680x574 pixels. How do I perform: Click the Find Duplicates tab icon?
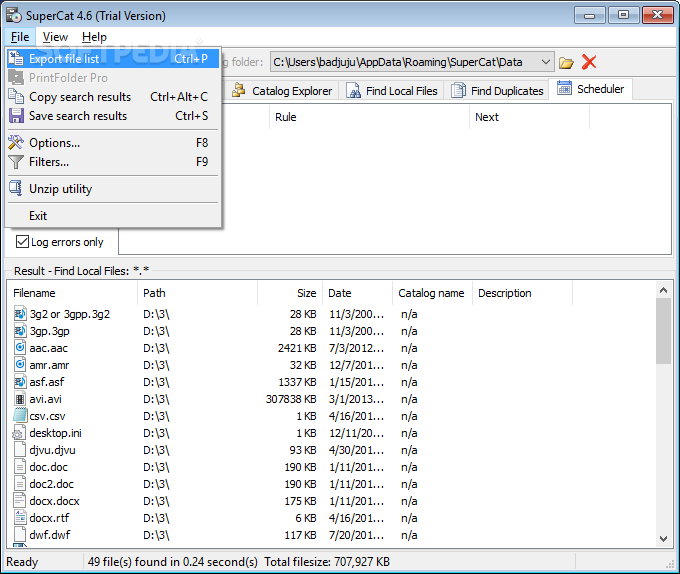[458, 90]
